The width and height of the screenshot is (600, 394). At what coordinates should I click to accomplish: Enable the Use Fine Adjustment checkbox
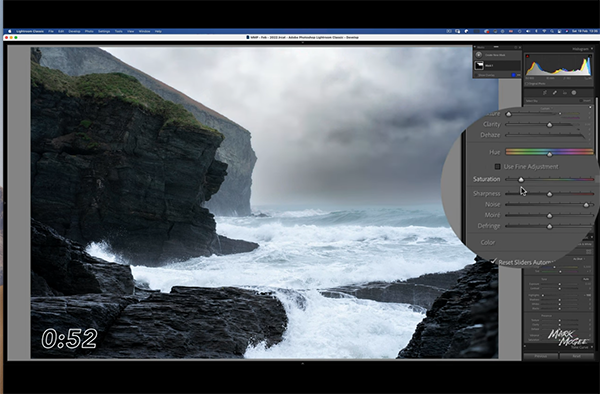[497, 166]
